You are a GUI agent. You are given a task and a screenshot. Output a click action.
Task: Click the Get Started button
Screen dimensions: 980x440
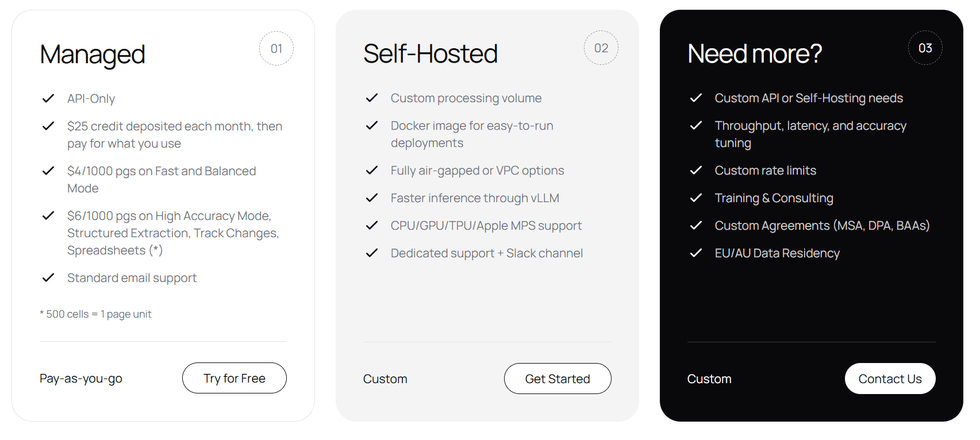[x=558, y=379]
